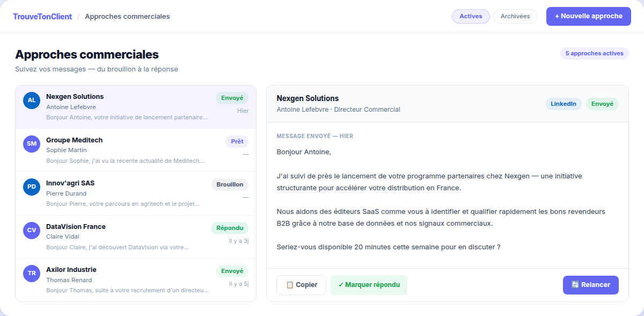Click the TR avatar for Thomas Renard
The height and width of the screenshot is (316, 644).
click(x=32, y=274)
